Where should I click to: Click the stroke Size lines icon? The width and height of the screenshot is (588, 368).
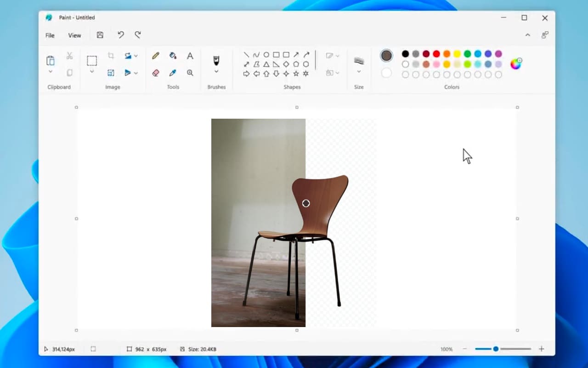point(359,61)
